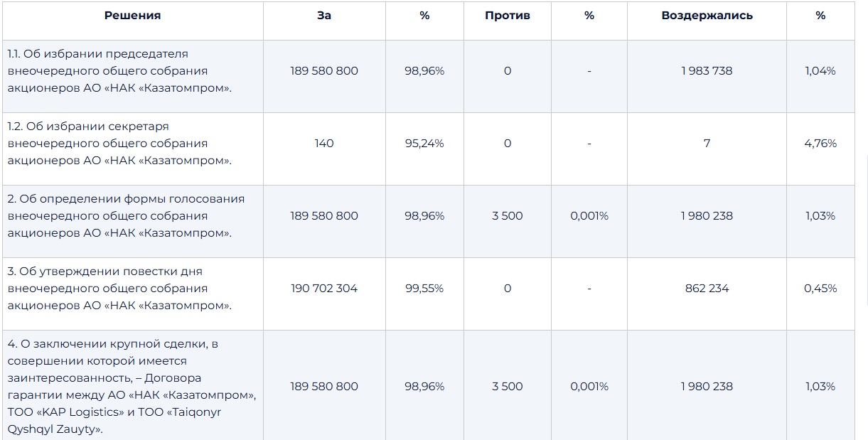The image size is (868, 440).
Task: Click the 862 234 abstained cell
Action: (x=707, y=289)
